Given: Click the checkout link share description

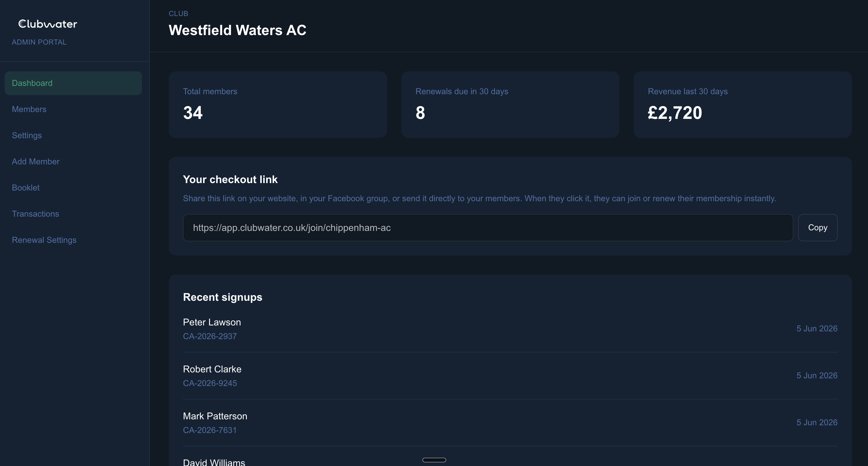Looking at the screenshot, I should coord(479,198).
